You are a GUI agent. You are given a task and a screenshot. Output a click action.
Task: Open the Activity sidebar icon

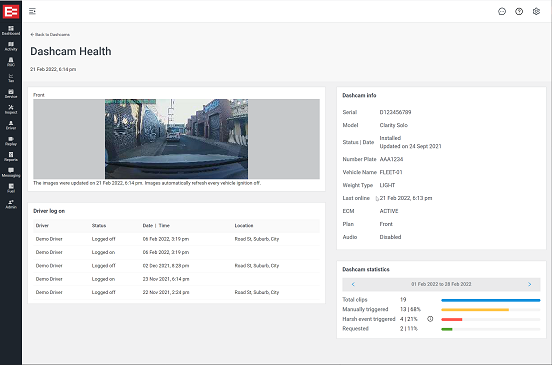point(11,46)
